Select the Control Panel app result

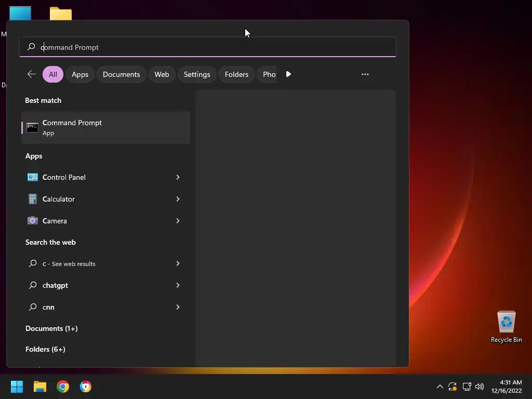tap(105, 177)
